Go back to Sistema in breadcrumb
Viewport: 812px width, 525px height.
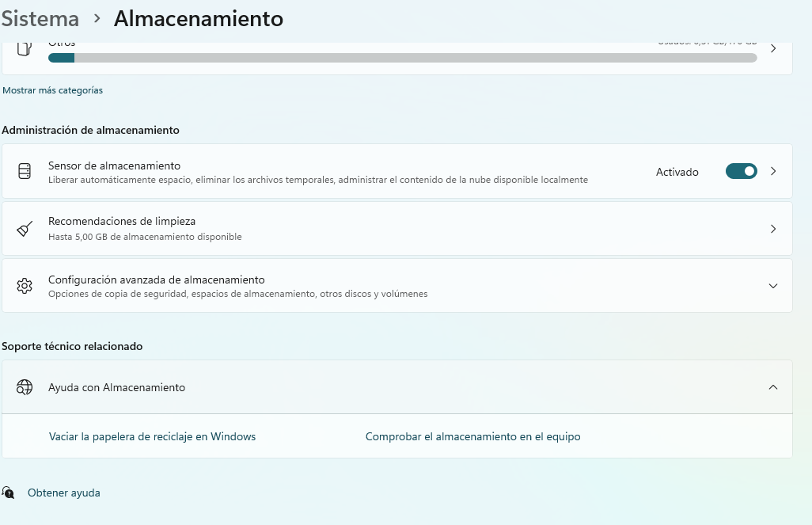pyautogui.click(x=40, y=19)
